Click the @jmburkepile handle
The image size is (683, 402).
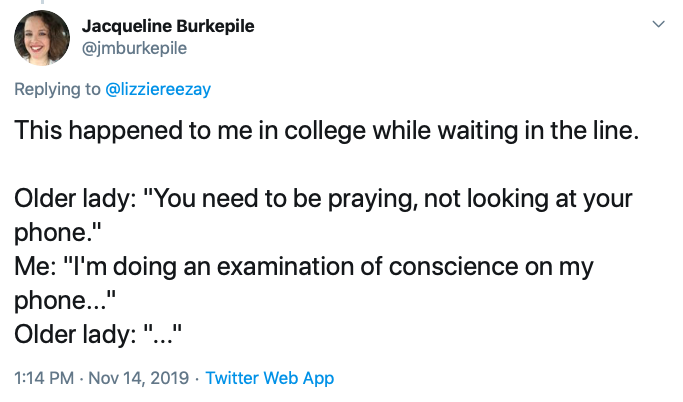[134, 47]
